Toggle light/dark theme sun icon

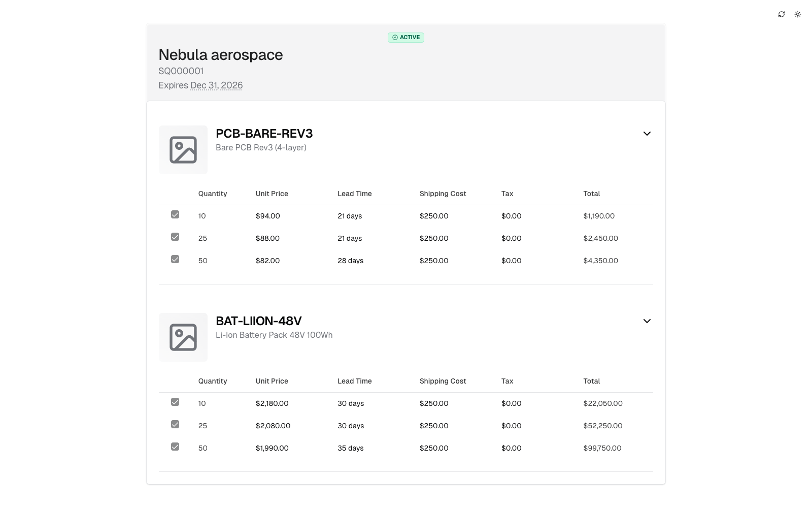tap(798, 14)
